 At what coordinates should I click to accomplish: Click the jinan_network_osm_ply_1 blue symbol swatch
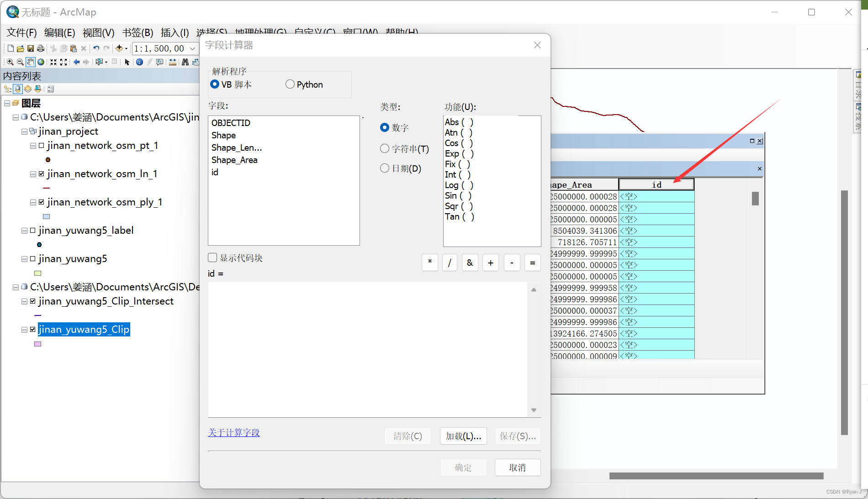[46, 216]
